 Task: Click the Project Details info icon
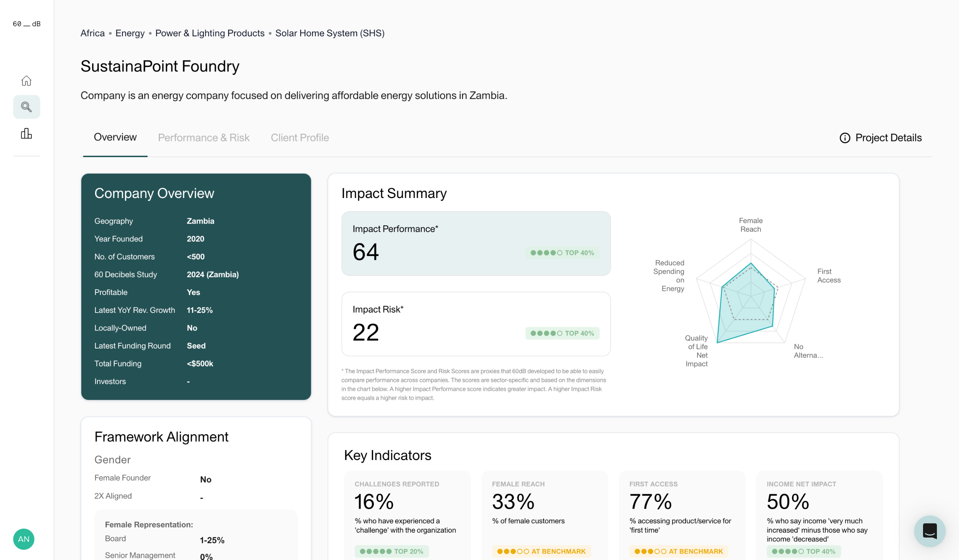click(845, 138)
